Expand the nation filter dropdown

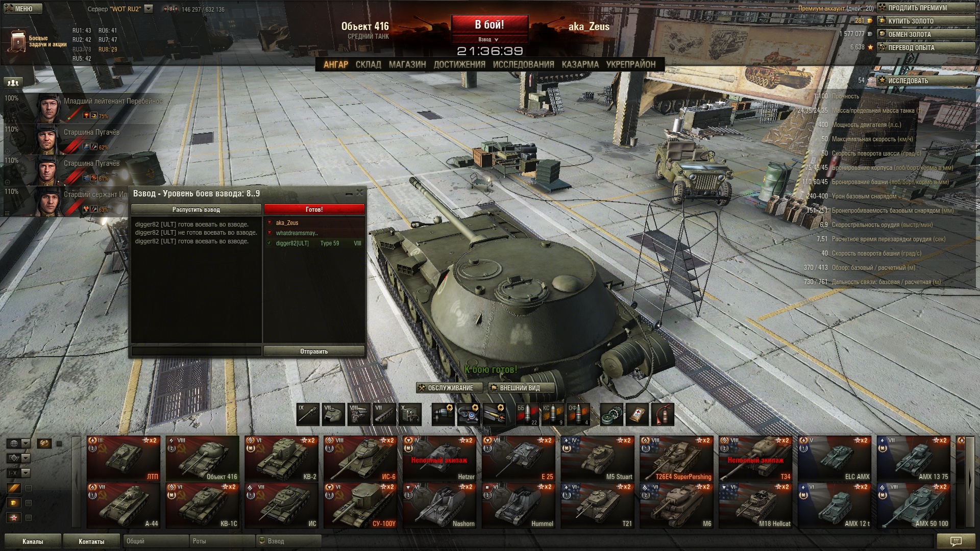point(18,443)
